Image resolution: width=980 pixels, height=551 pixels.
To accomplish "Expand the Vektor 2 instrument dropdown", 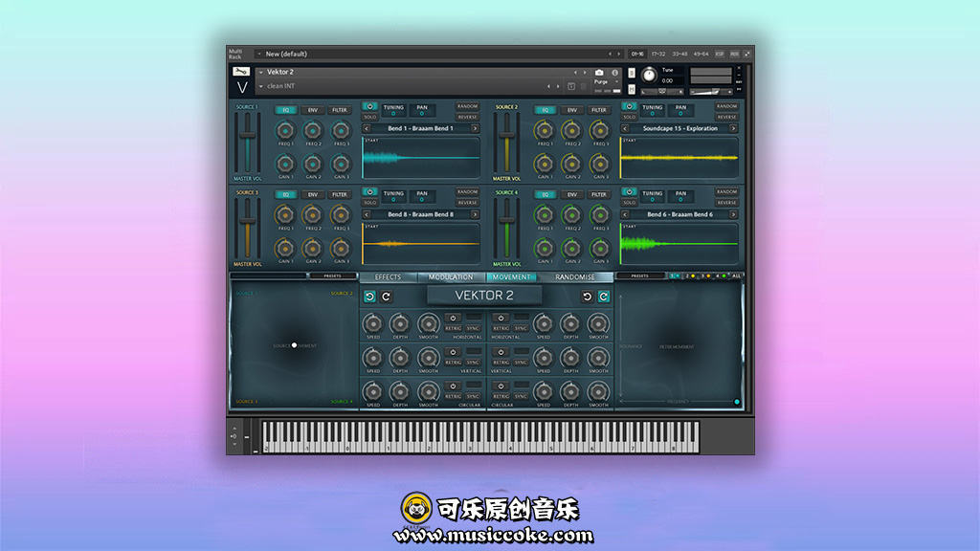I will coord(260,73).
